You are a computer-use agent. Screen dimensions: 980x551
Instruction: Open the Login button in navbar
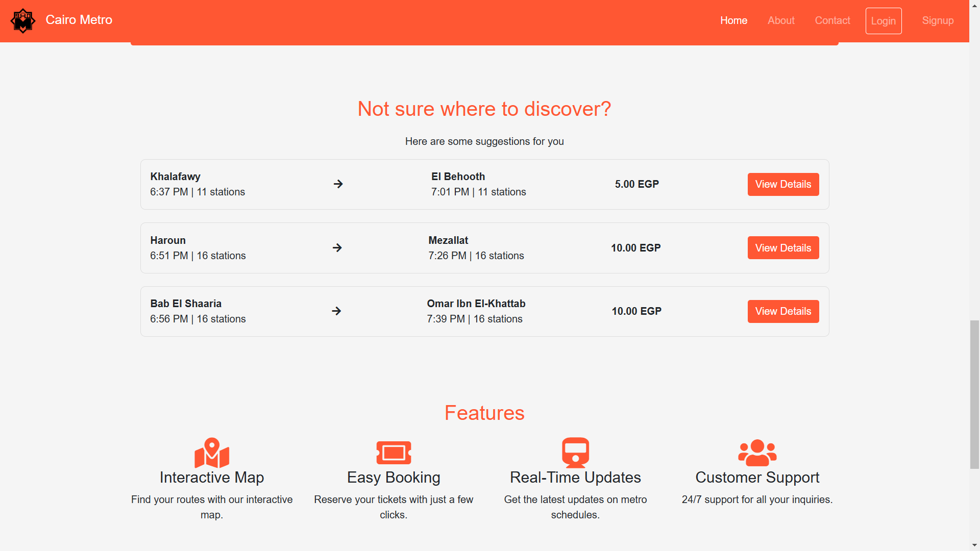click(884, 21)
